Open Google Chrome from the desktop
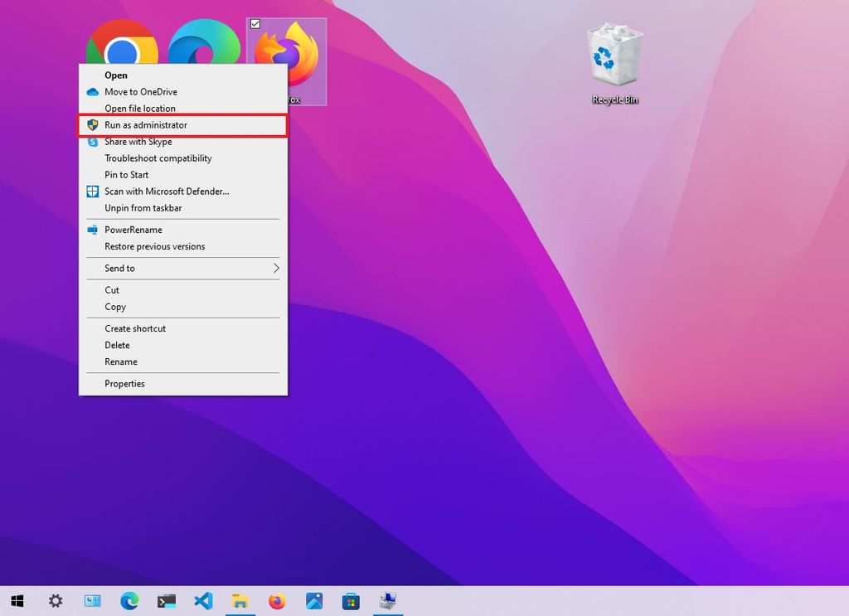The height and width of the screenshot is (616, 849). tap(122, 37)
